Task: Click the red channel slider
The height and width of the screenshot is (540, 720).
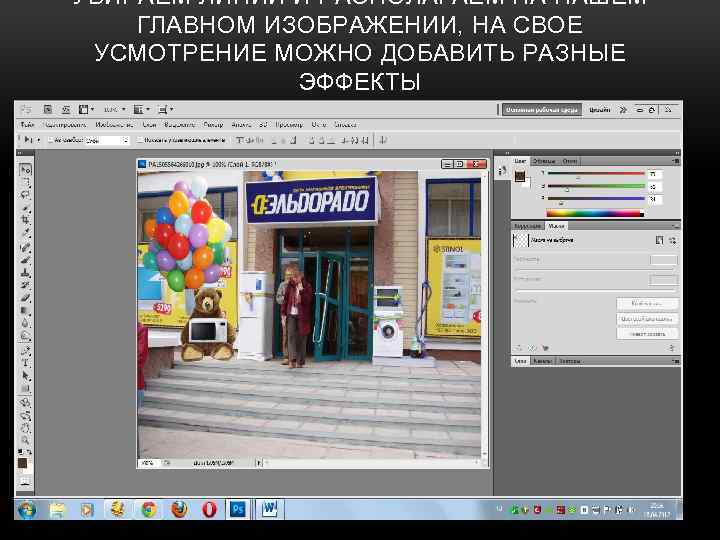Action: [x=596, y=174]
